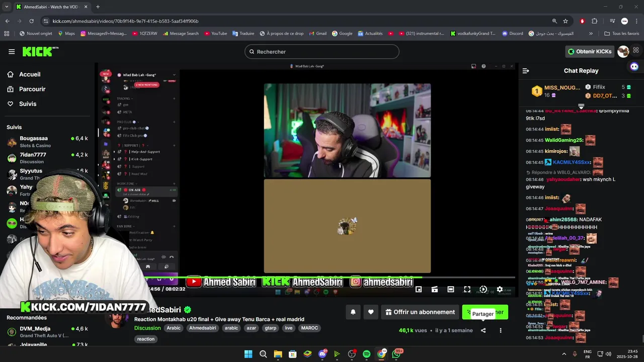Open Discord from taskbar
This screenshot has height=362, width=644.
coord(323,354)
